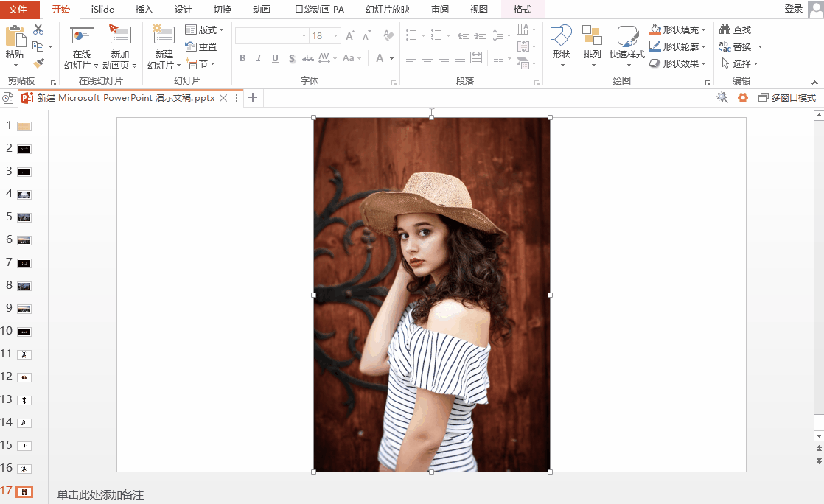Click the orange gear icon on tab bar
This screenshot has height=504, width=824.
tap(742, 97)
